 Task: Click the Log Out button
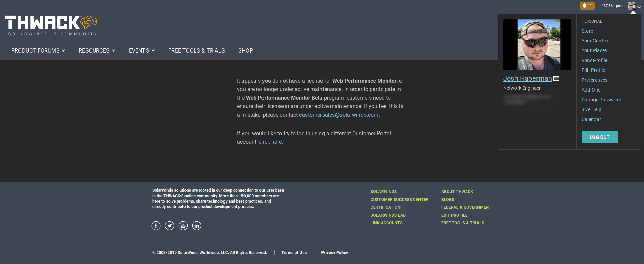point(600,137)
